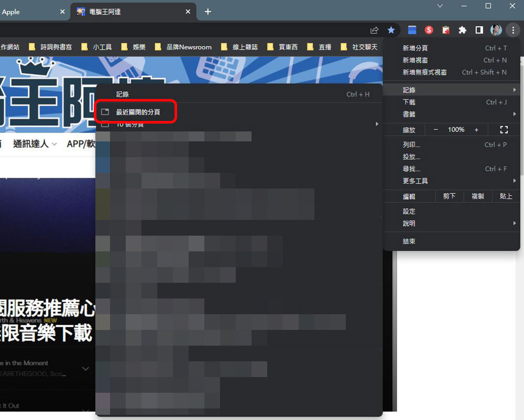Expand the 書籤 submenu
This screenshot has width=524, height=420.
452,114
